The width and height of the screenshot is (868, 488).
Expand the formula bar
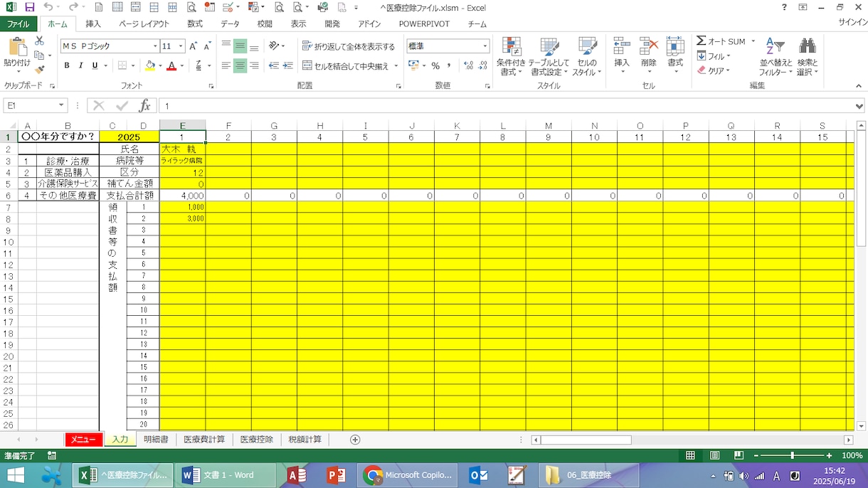pos(859,106)
